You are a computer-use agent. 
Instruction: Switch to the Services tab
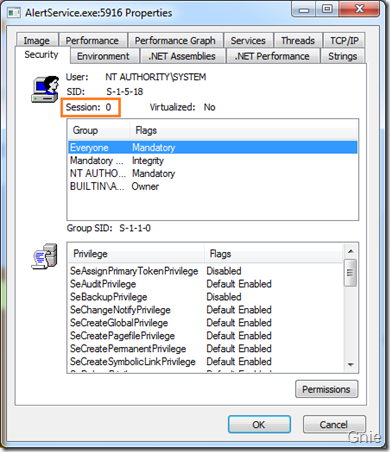click(x=248, y=40)
